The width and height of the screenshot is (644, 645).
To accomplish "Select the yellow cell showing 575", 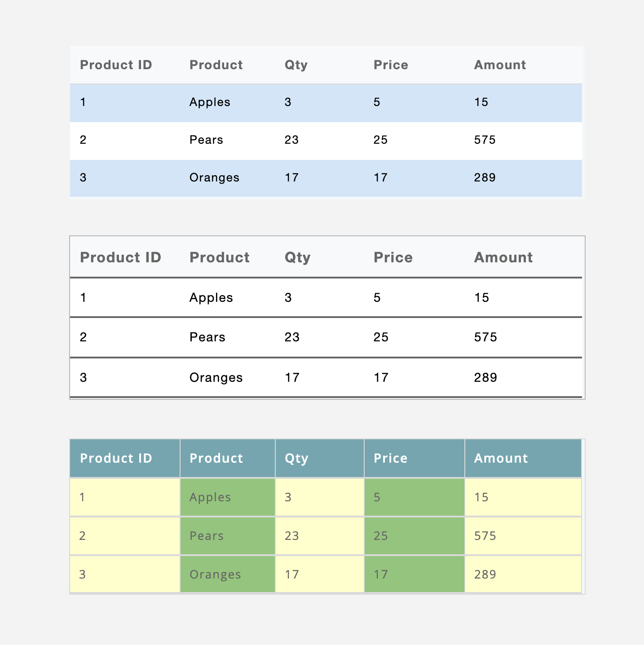I will (x=523, y=536).
